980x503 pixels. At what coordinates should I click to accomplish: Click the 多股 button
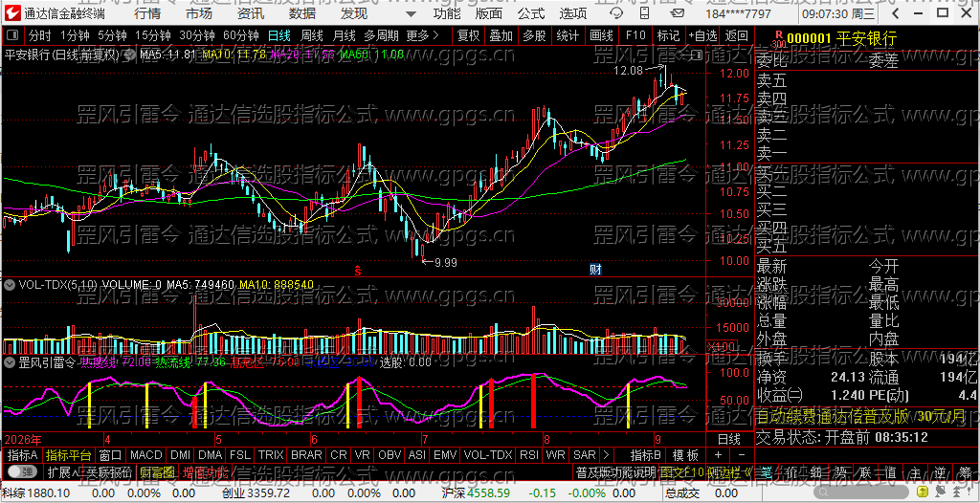point(534,35)
